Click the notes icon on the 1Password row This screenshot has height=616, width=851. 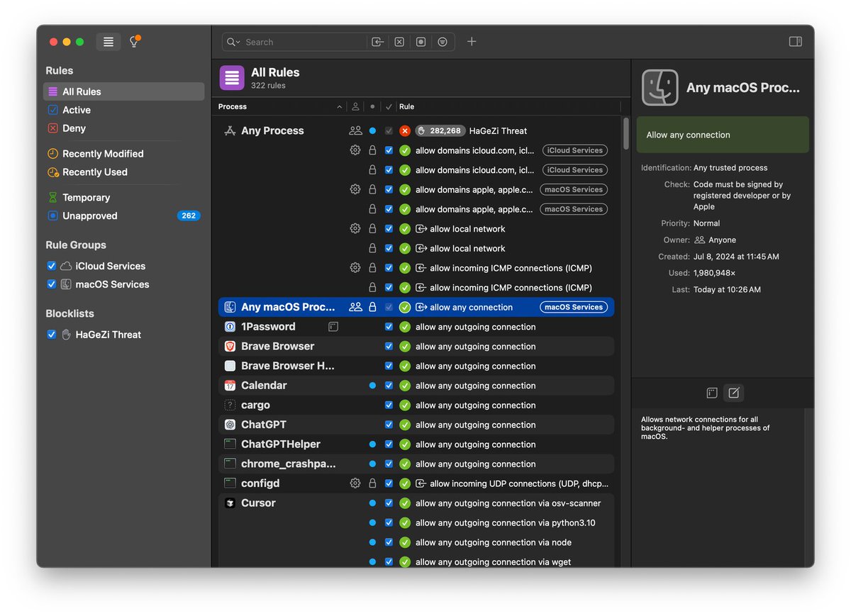[x=333, y=327]
